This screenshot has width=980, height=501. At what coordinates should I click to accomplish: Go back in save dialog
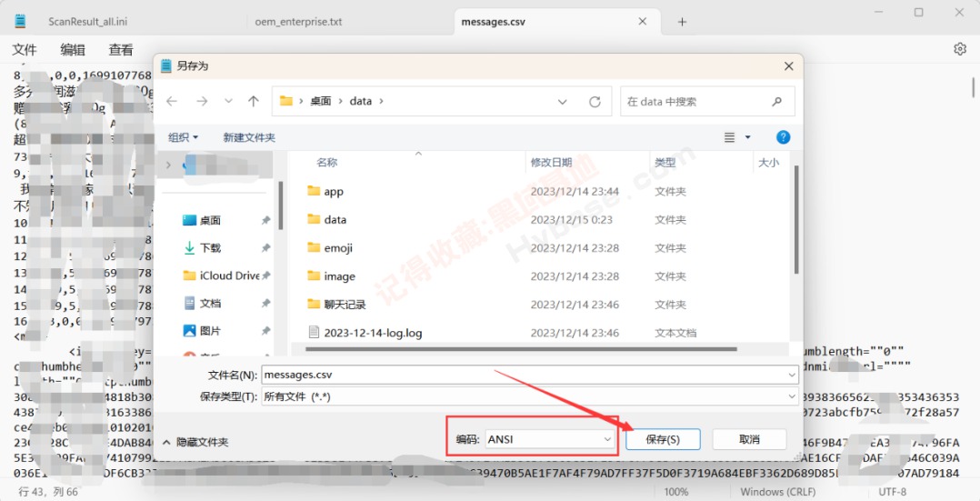pyautogui.click(x=172, y=101)
